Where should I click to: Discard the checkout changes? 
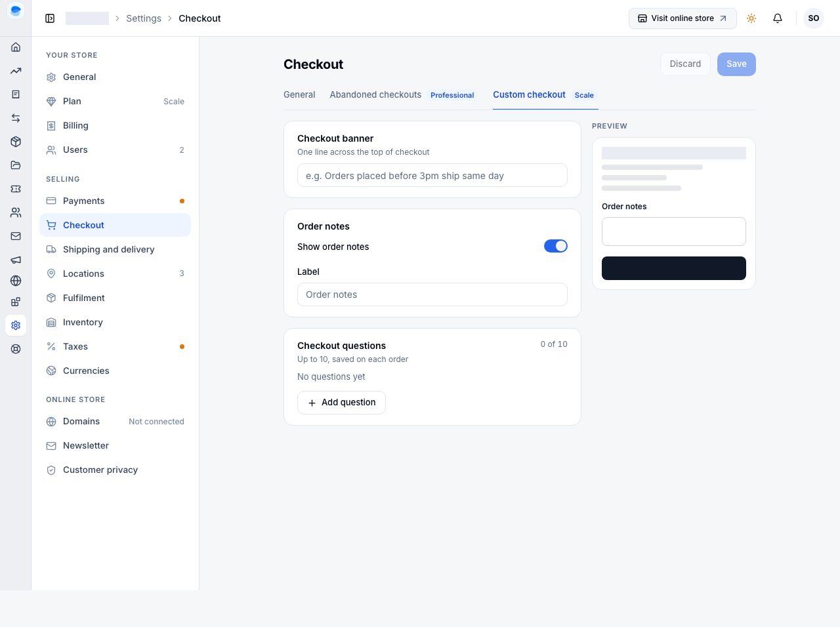[685, 64]
